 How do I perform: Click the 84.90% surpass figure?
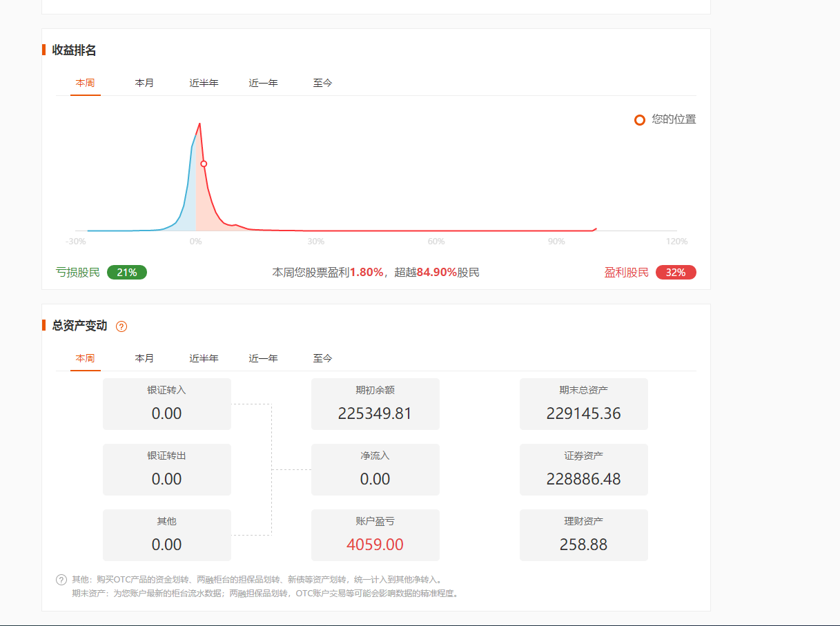tap(437, 273)
